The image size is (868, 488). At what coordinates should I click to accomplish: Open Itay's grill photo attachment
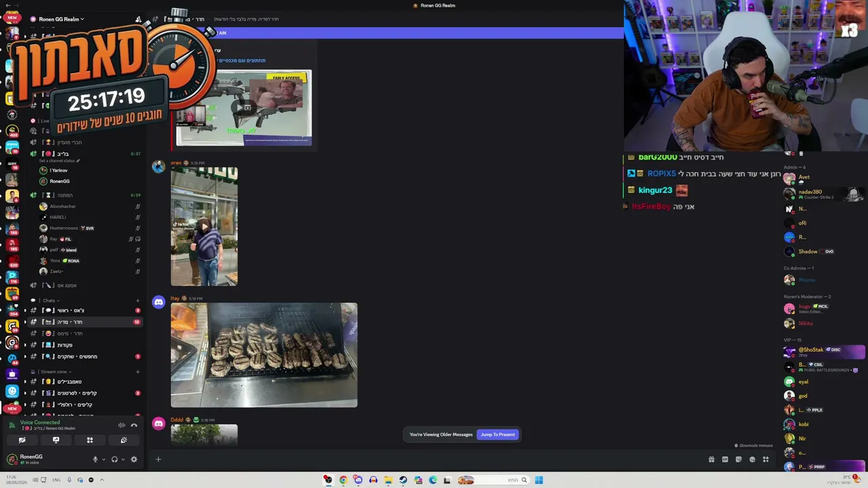pos(264,355)
